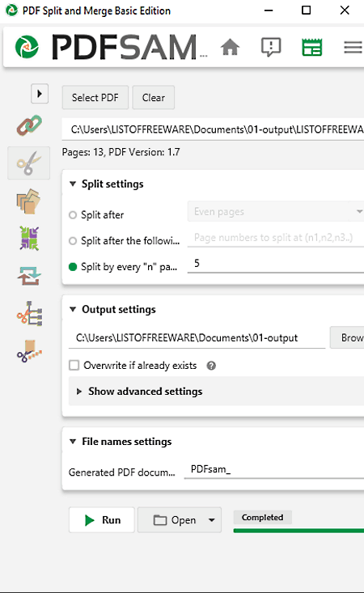Open the hamburger application menu
Screen dimensions: 364x593
click(353, 47)
